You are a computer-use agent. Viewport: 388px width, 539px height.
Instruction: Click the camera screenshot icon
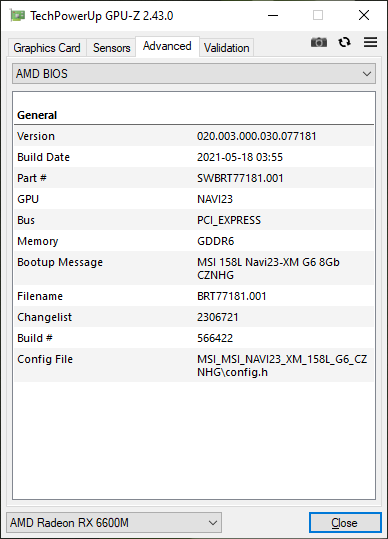tap(319, 42)
